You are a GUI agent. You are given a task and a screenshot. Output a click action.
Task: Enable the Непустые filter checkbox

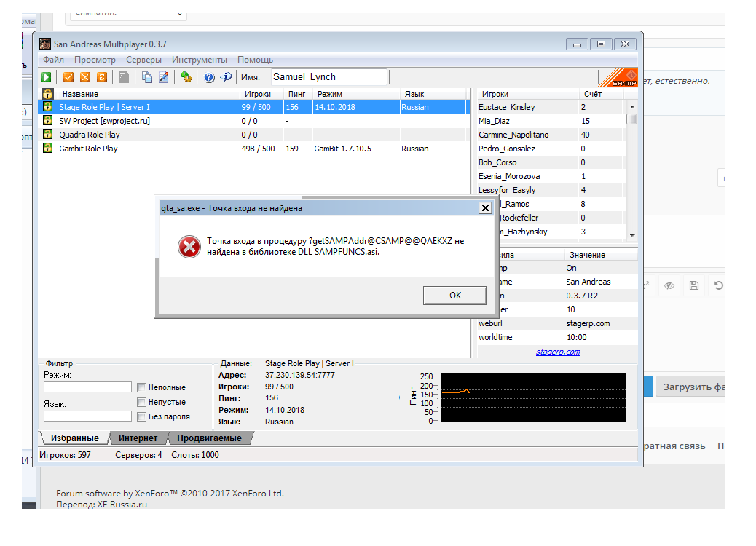[142, 402]
